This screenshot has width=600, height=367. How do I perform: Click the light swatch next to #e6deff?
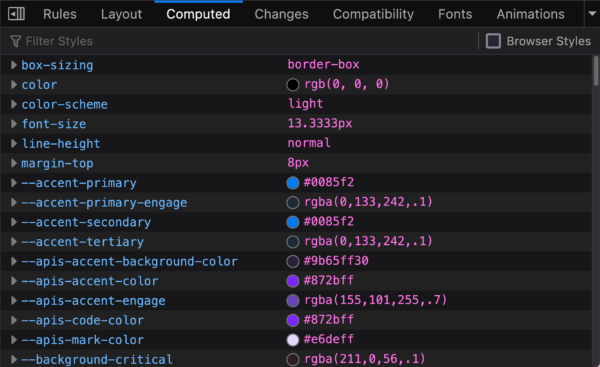(x=293, y=340)
